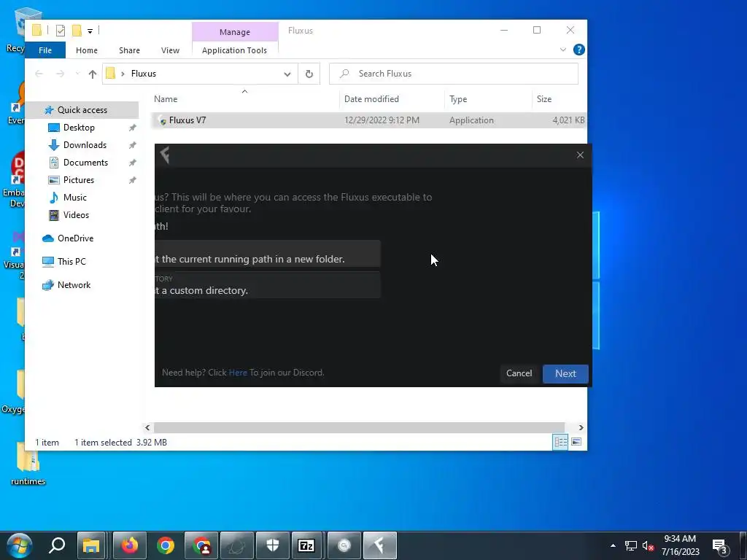Viewport: 747px width, 560px height.
Task: Show hidden system tray icons
Action: [613, 545]
